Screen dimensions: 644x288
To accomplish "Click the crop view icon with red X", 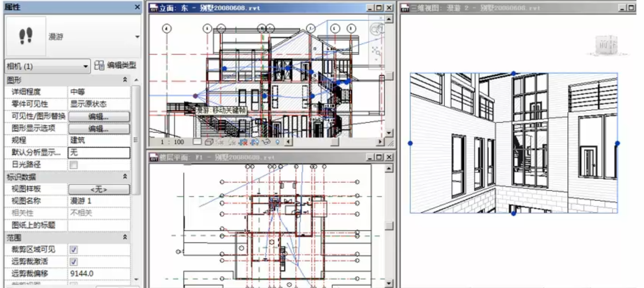I will [243, 142].
